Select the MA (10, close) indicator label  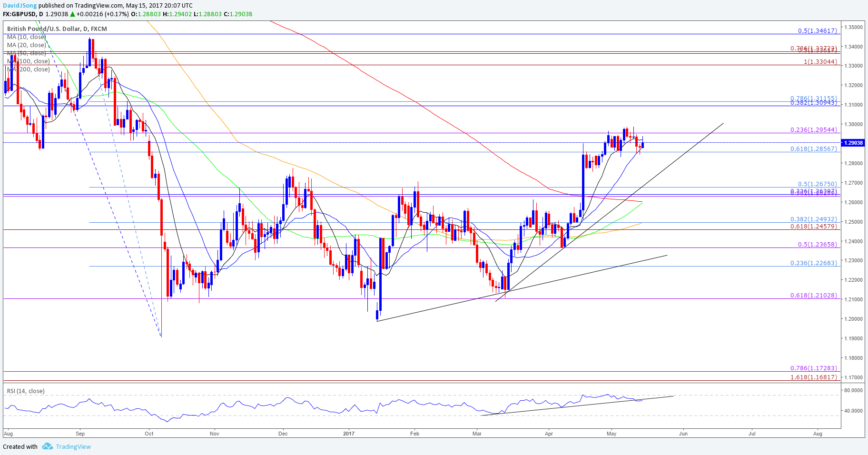click(27, 37)
